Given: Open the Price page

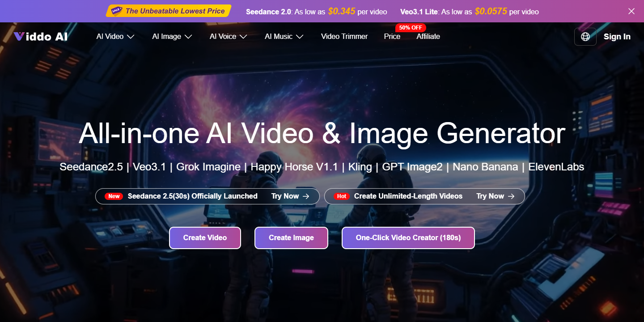Looking at the screenshot, I should click(x=392, y=37).
